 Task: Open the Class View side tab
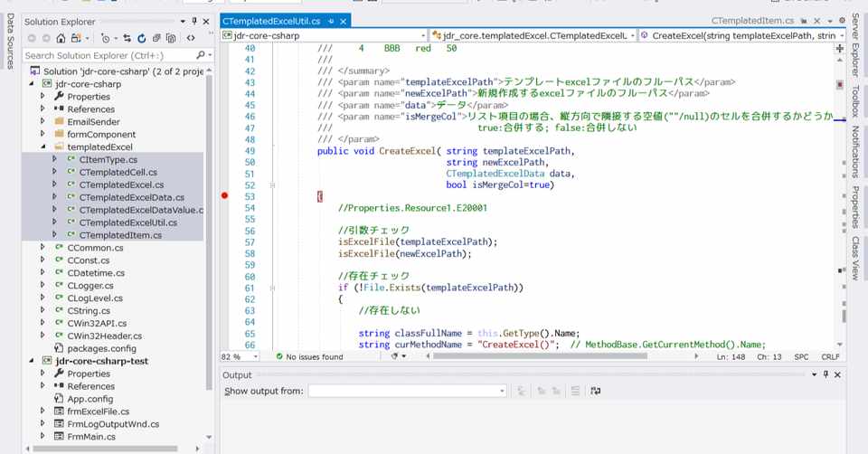point(856,258)
